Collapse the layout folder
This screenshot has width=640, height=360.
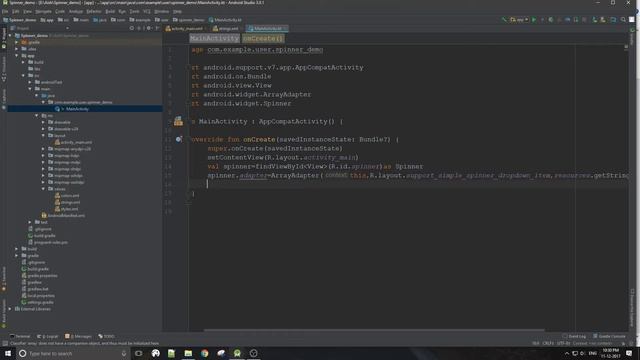(43, 136)
